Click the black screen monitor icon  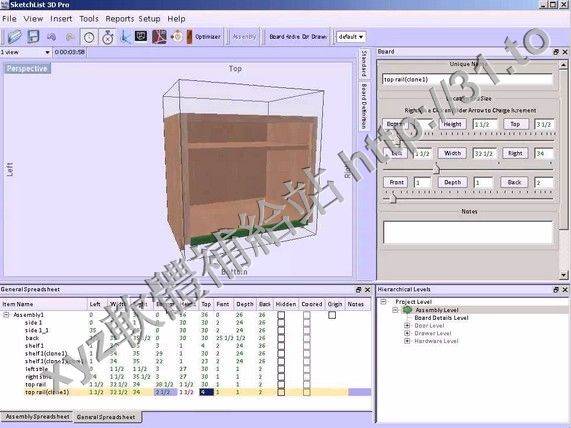point(141,36)
